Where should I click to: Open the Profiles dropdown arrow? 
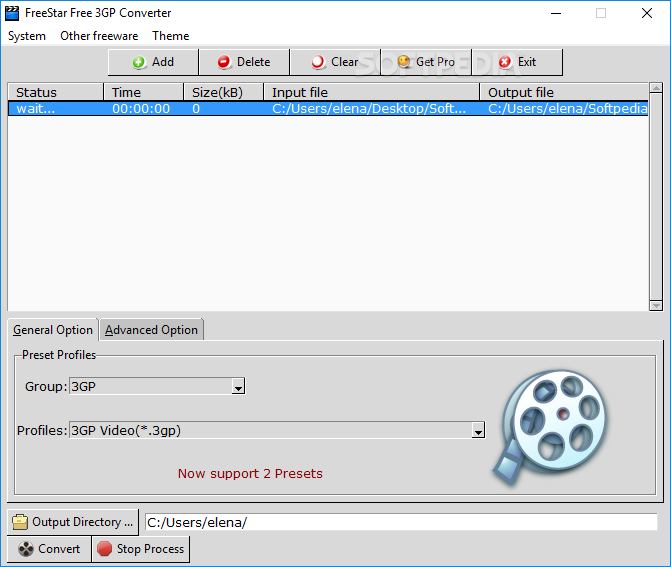click(478, 430)
